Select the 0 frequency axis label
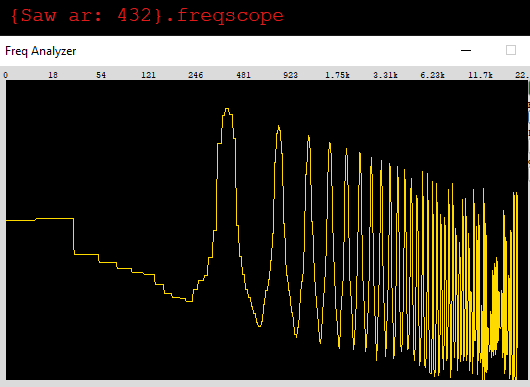 coord(5,75)
